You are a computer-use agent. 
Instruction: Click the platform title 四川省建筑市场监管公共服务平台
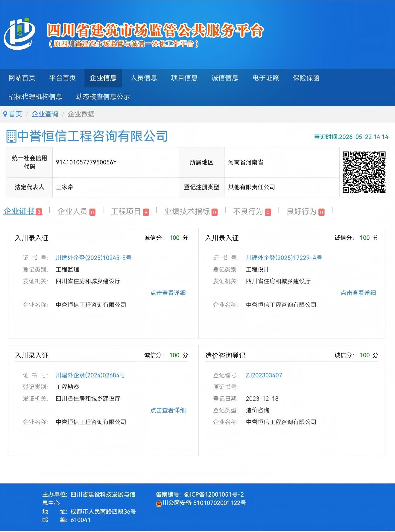[x=156, y=30]
